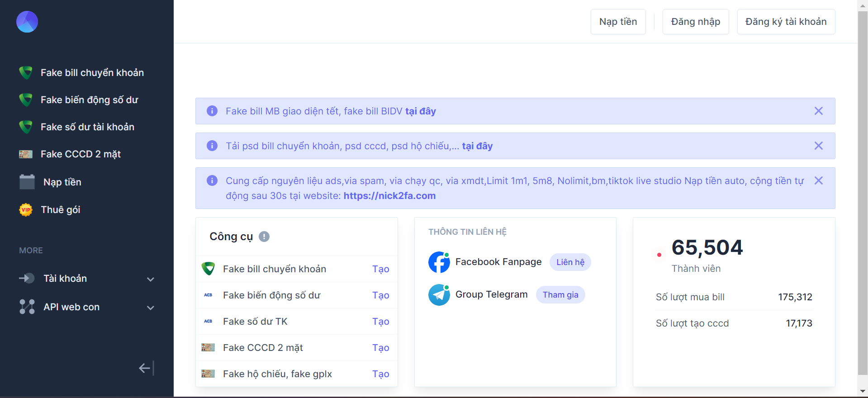Expand the Tài khoản submenu chevron
This screenshot has height=398, width=868.
pos(151,279)
